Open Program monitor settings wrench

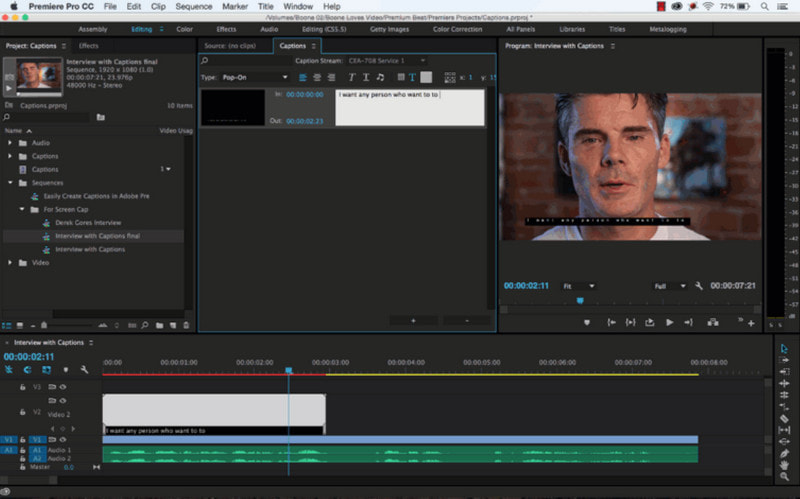(698, 286)
